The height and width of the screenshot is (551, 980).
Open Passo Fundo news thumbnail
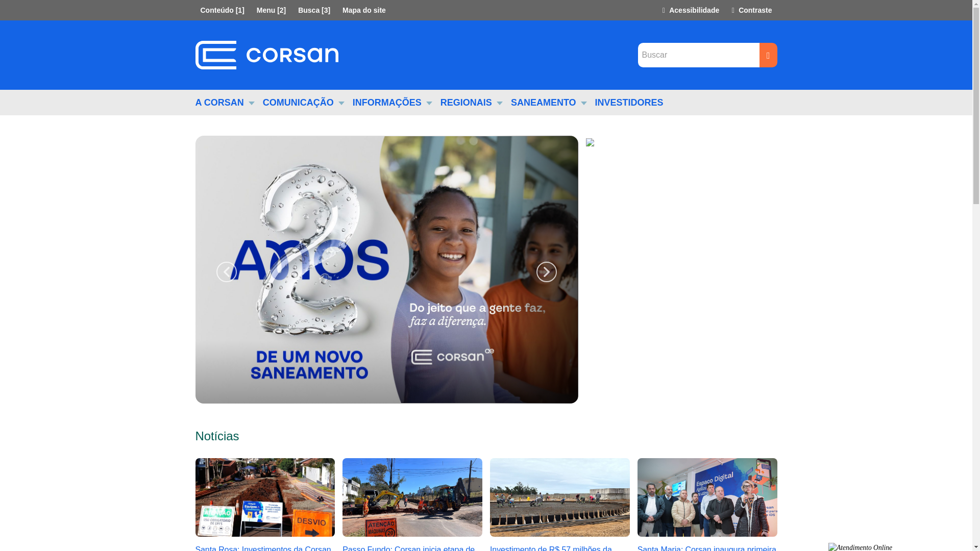pyautogui.click(x=412, y=497)
